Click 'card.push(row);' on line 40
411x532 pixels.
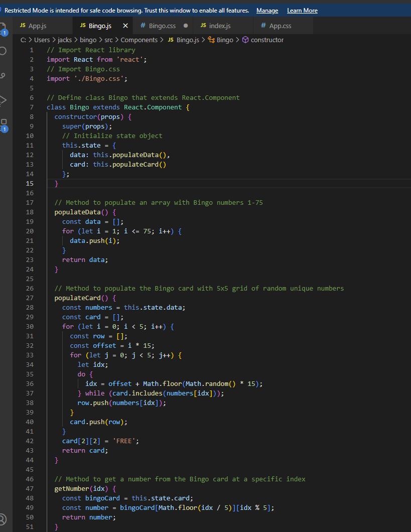pyautogui.click(x=99, y=422)
